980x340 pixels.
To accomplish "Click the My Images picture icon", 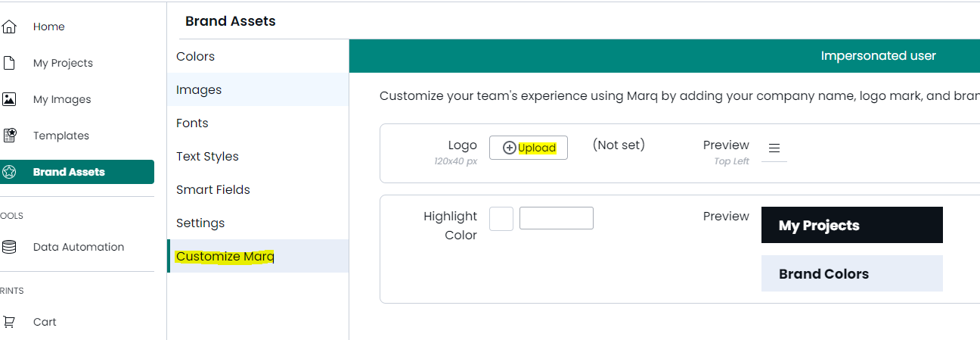I will 9,99.
